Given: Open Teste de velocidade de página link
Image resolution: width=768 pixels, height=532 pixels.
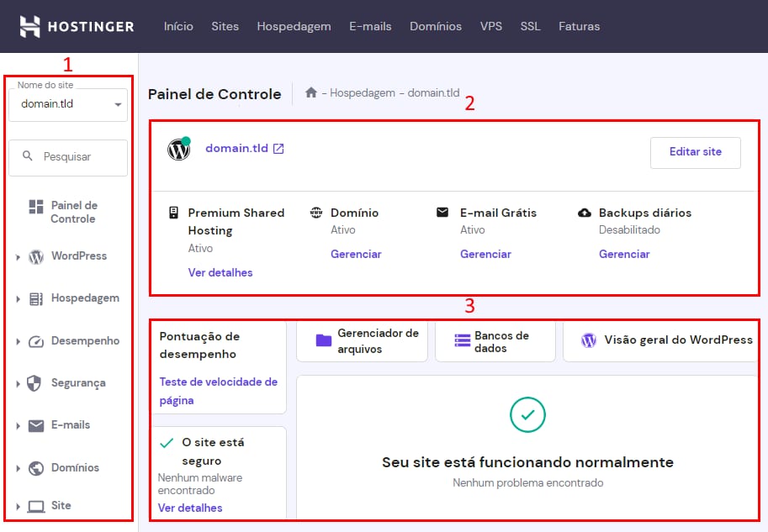Looking at the screenshot, I should [x=218, y=391].
